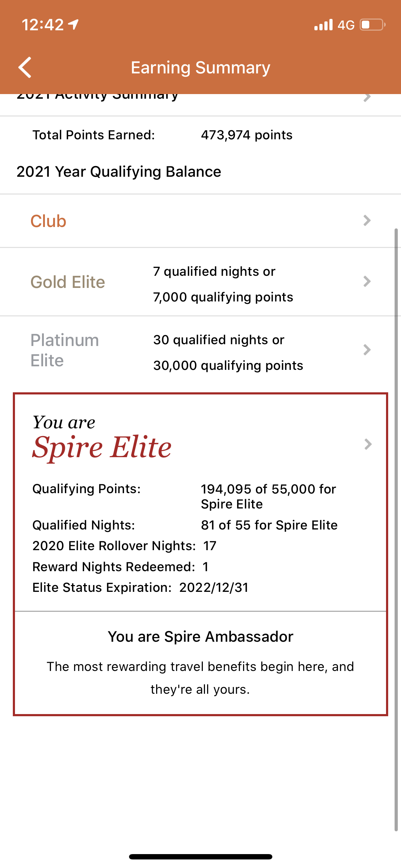Open Spire Elite details chevron
The width and height of the screenshot is (401, 868).
368,444
